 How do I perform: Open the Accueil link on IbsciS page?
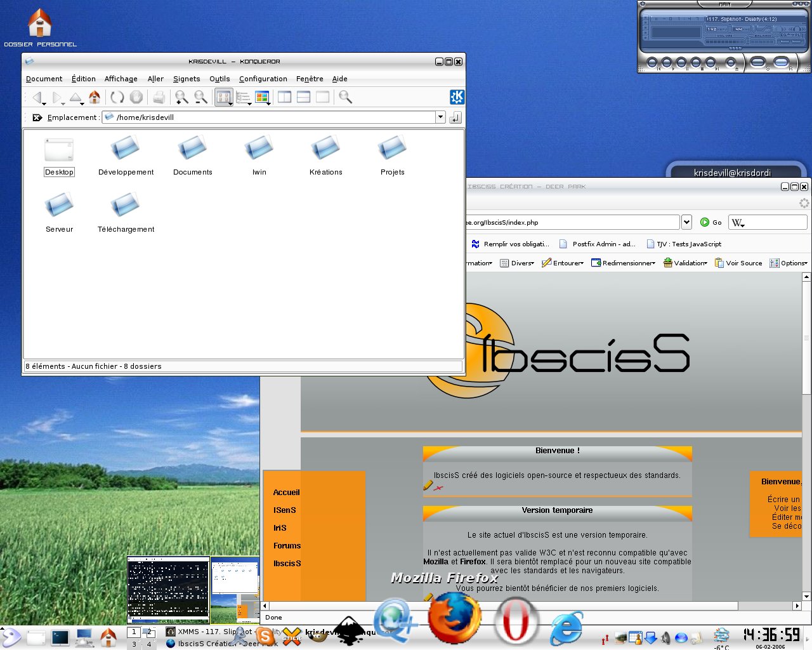[286, 493]
